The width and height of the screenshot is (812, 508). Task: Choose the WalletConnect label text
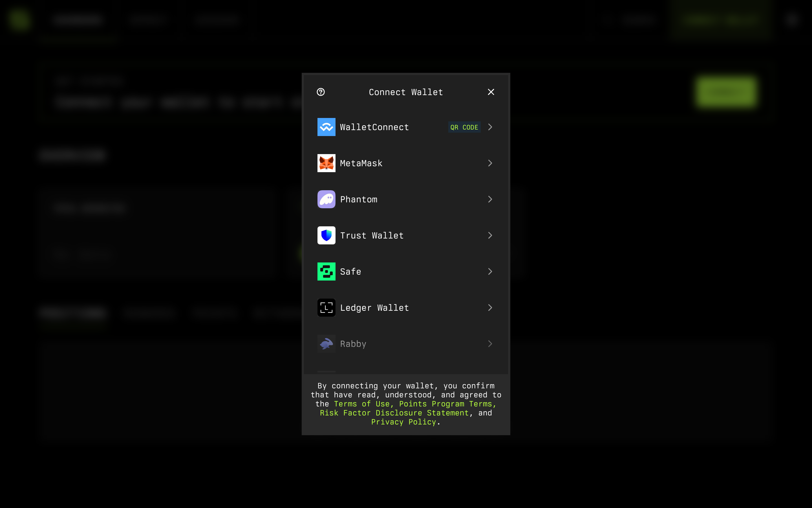[x=374, y=127]
